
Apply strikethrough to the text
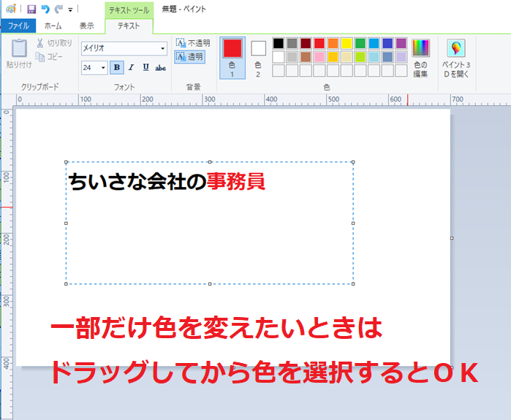click(161, 68)
